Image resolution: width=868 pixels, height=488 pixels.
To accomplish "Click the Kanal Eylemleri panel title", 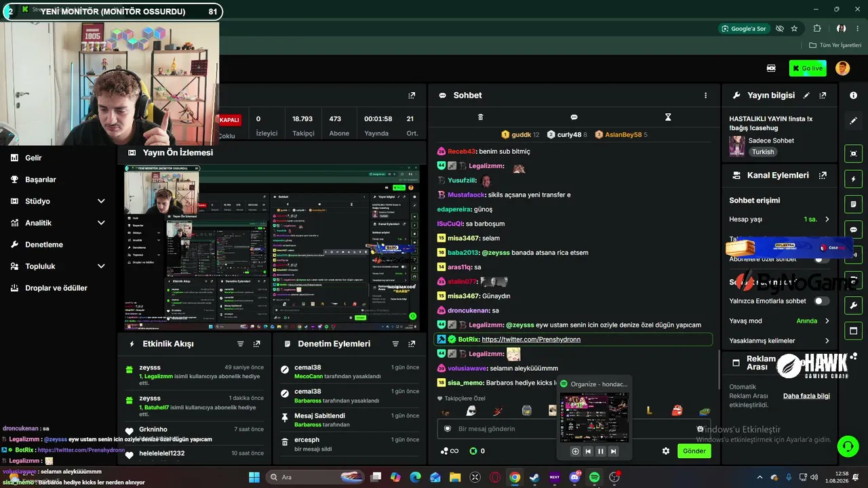I will point(778,175).
